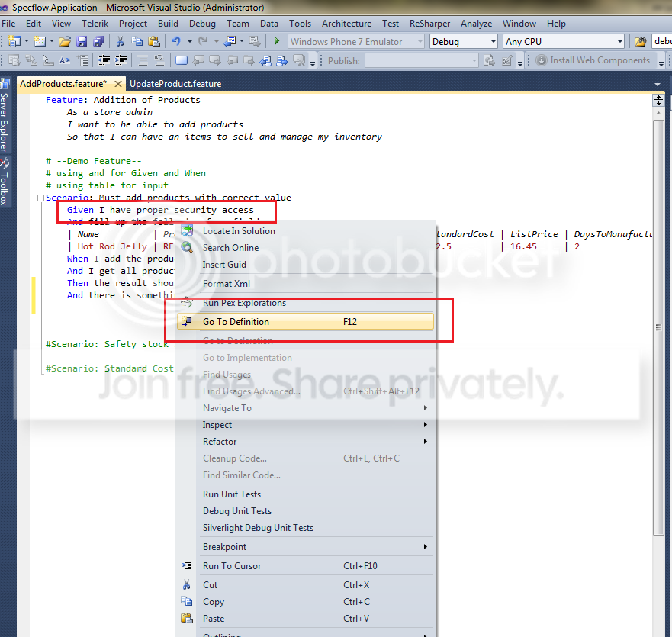Click the Locate In Solution icon in context menu
Screen dimensions: 672x637
(x=187, y=230)
